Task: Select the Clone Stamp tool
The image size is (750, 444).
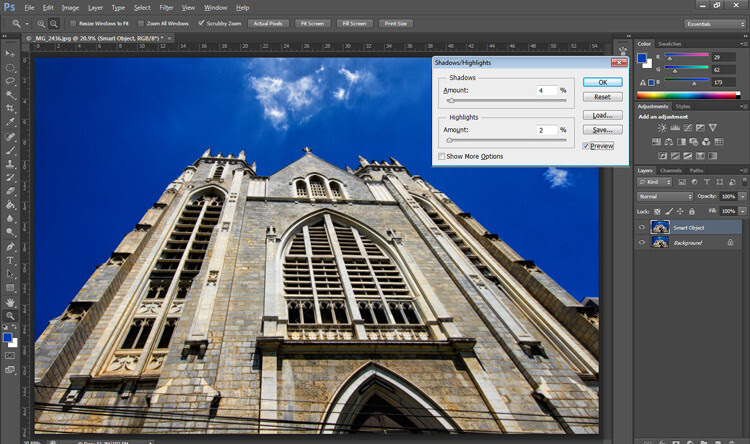Action: pyautogui.click(x=10, y=164)
